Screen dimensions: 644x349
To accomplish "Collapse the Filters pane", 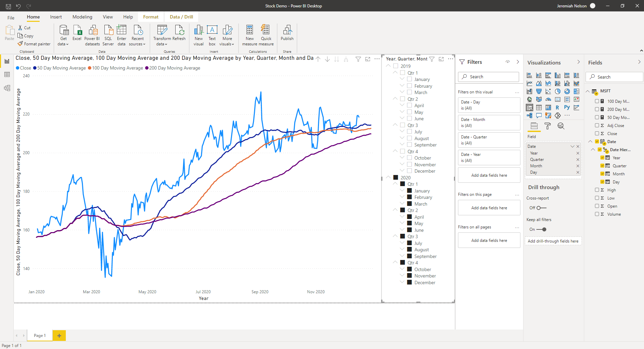I will pos(518,62).
